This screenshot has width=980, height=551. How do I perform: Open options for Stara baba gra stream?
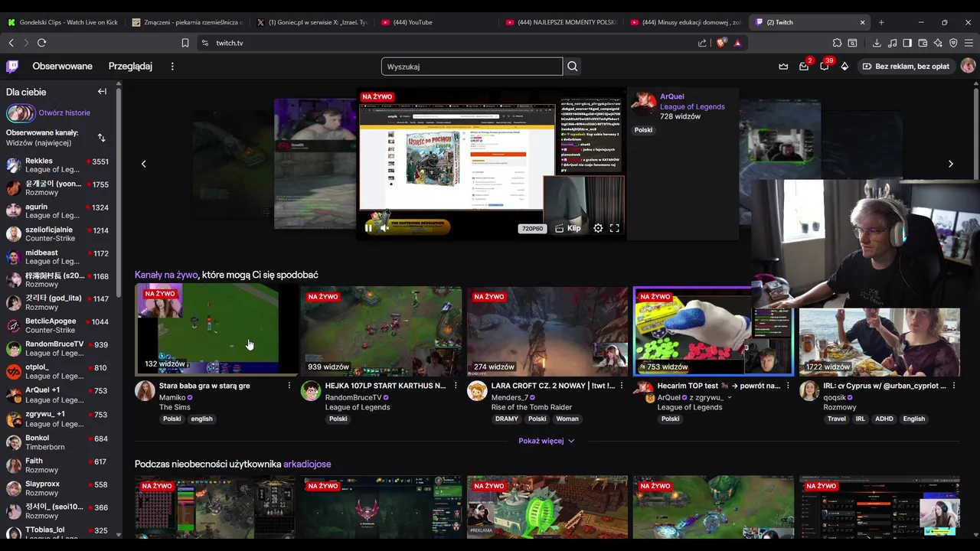click(x=289, y=386)
